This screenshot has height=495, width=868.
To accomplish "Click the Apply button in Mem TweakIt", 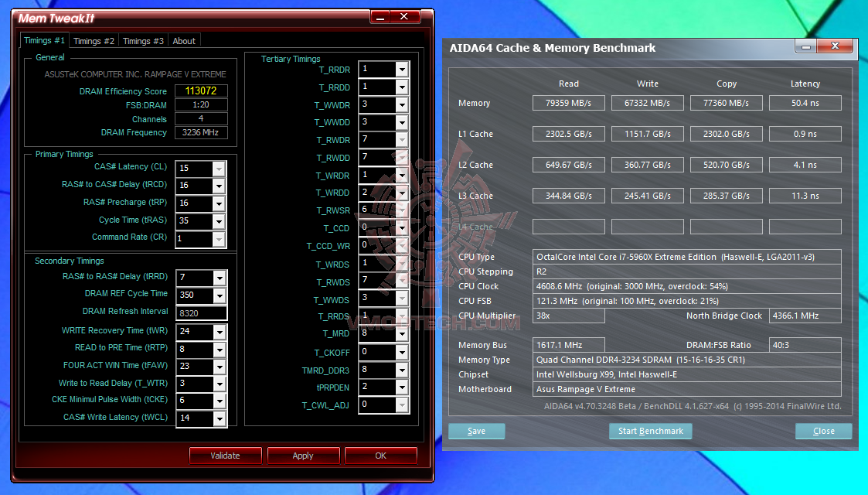I will pyautogui.click(x=303, y=456).
